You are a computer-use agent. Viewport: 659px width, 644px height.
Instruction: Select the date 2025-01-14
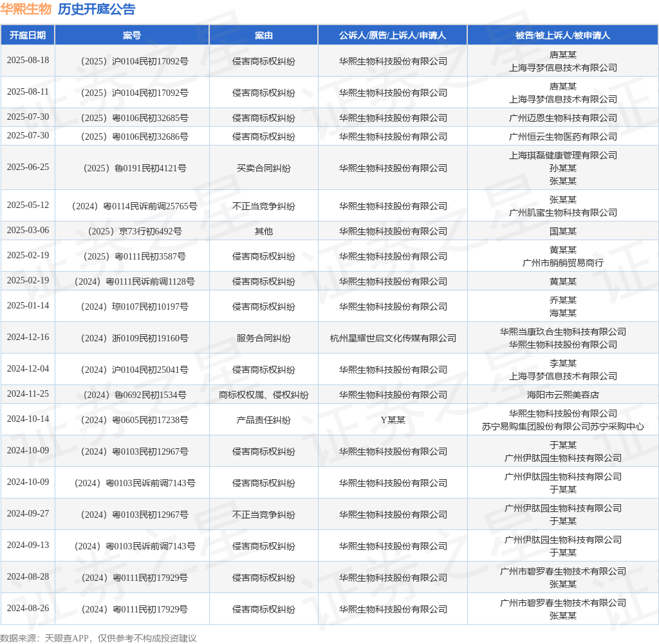[x=28, y=305]
